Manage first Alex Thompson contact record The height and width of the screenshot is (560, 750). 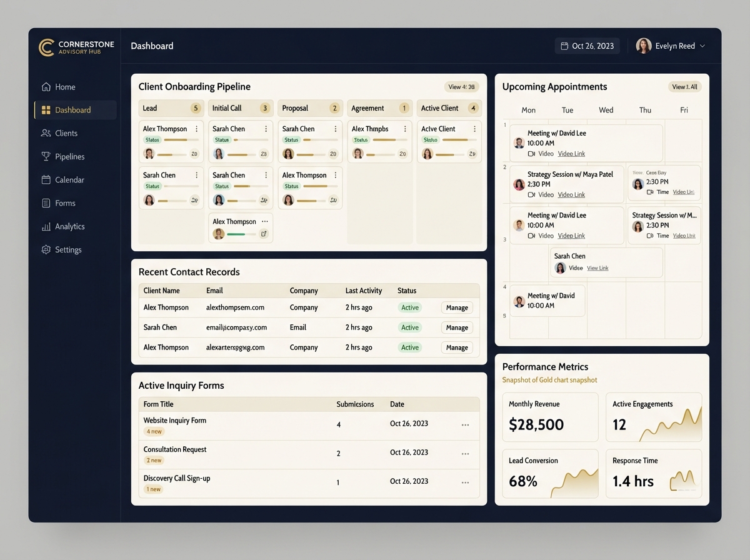(457, 307)
